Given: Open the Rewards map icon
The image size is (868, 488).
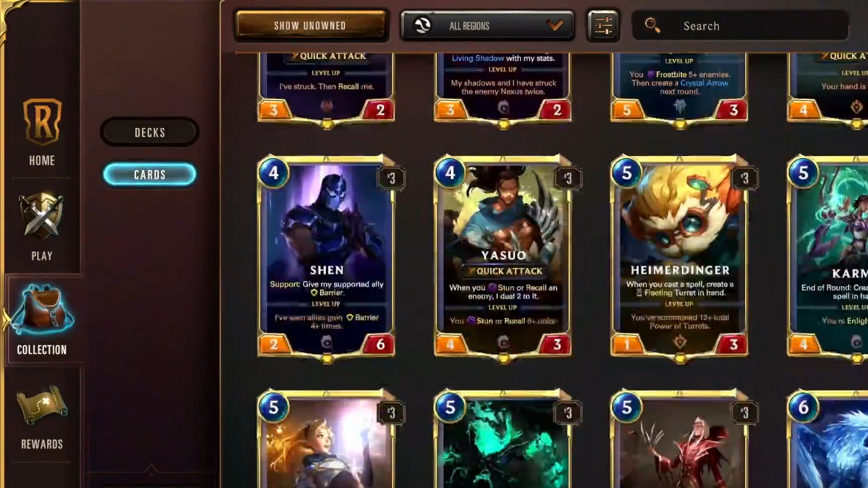Looking at the screenshot, I should tap(42, 406).
